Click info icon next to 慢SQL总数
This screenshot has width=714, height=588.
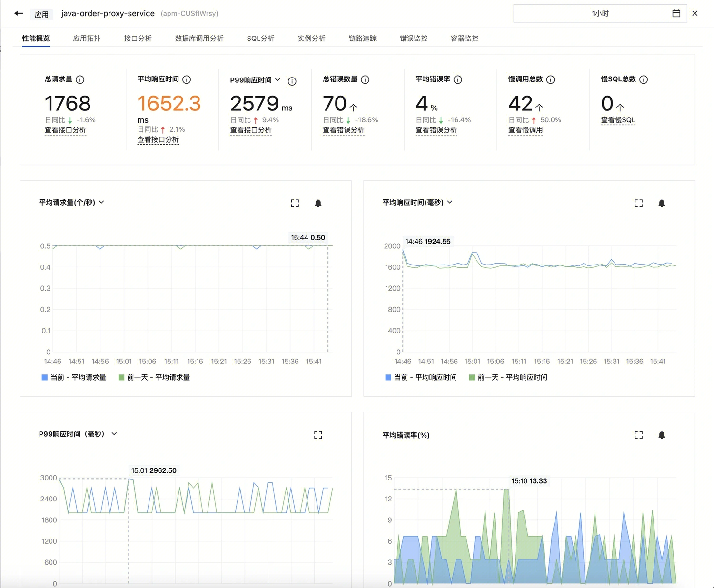[644, 79]
